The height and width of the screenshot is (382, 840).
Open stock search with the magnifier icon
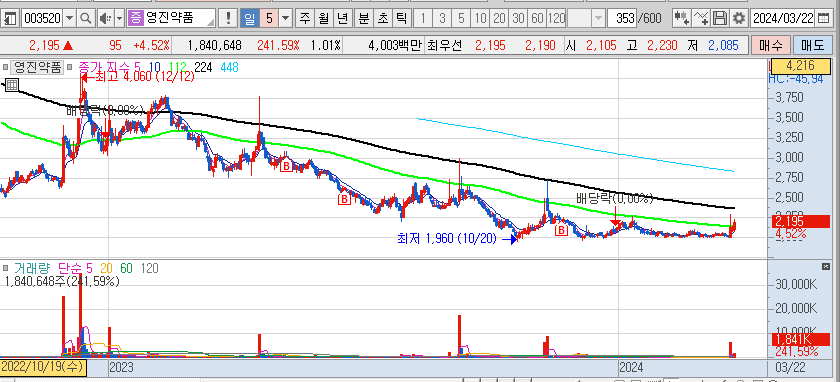point(85,19)
